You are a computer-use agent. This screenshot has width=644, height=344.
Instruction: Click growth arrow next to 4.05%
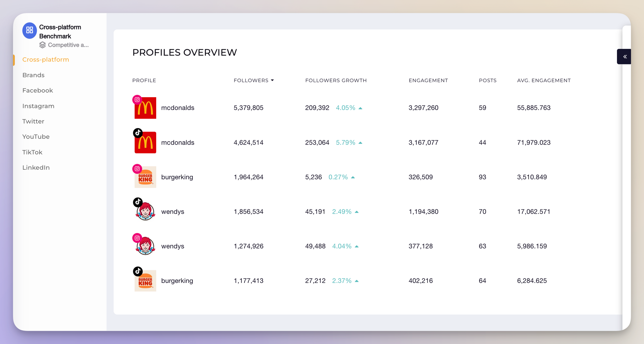click(360, 108)
